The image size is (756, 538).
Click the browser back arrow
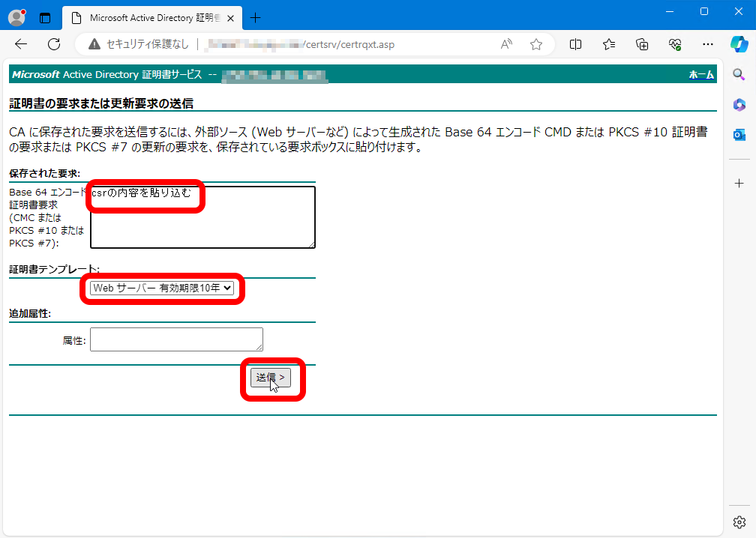coord(21,44)
